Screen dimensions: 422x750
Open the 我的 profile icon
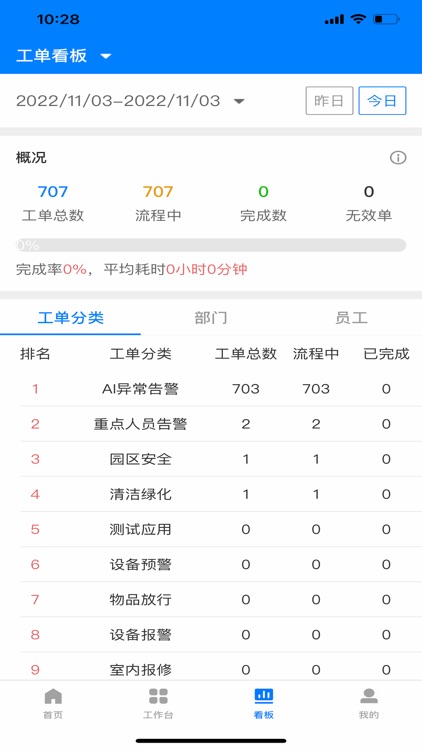coord(369,696)
